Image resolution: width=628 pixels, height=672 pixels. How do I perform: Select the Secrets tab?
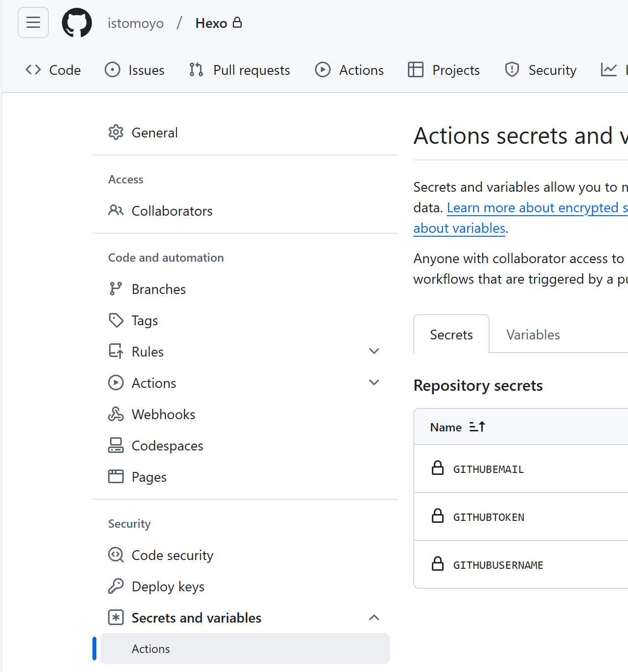451,335
